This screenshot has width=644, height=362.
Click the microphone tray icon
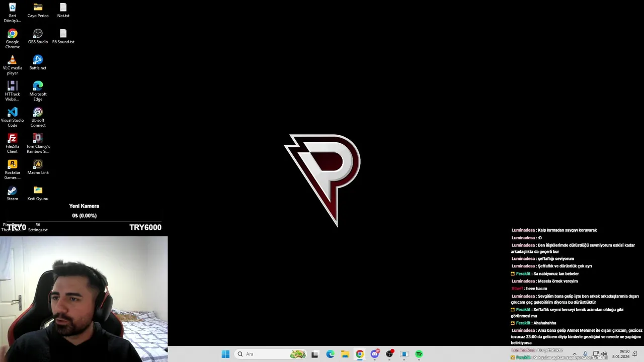click(x=585, y=354)
